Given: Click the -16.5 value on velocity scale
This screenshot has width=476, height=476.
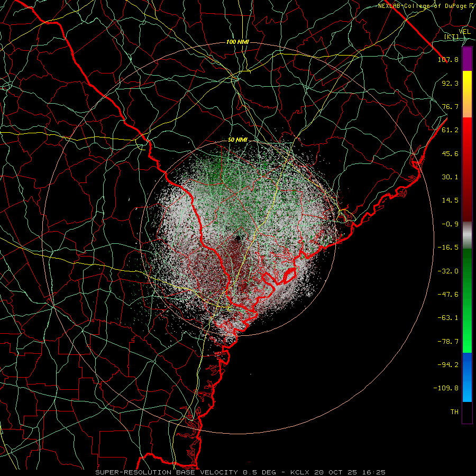Looking at the screenshot, I should 448,248.
